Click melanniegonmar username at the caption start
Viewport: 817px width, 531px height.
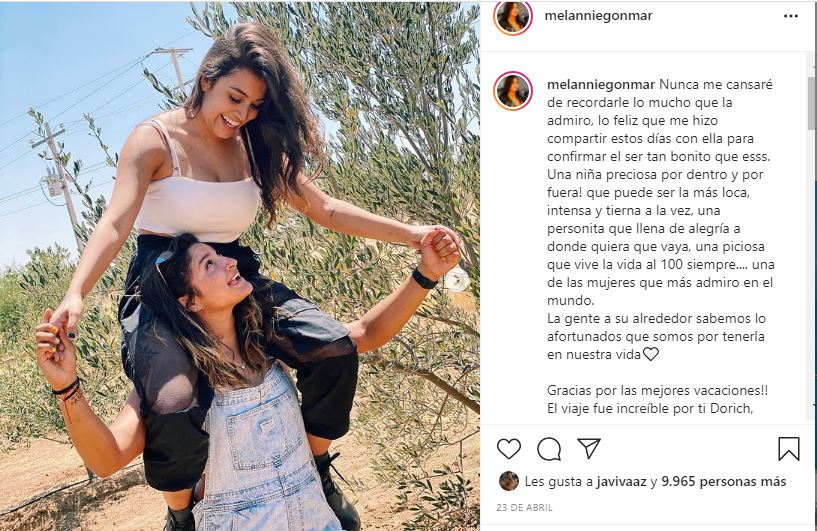601,84
